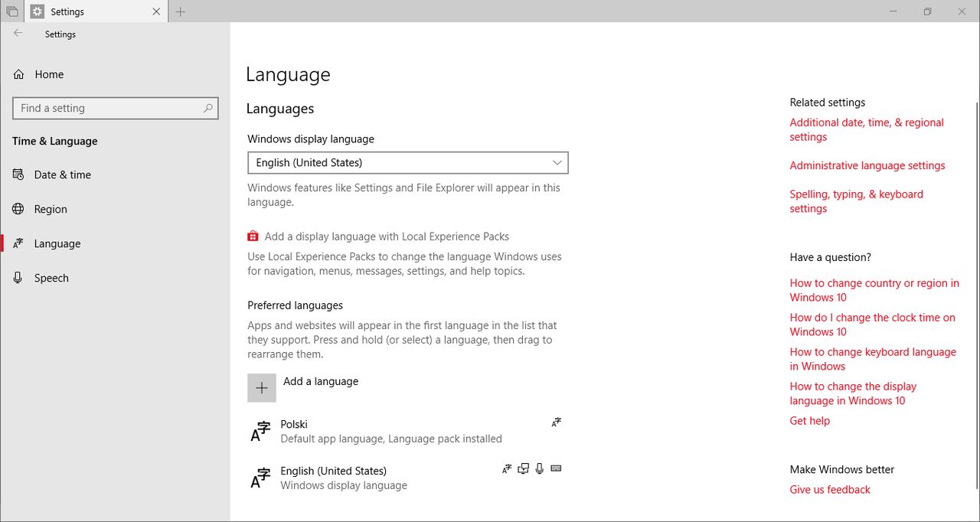The height and width of the screenshot is (522, 980).
Task: Open How to change the display language link
Action: tap(853, 393)
